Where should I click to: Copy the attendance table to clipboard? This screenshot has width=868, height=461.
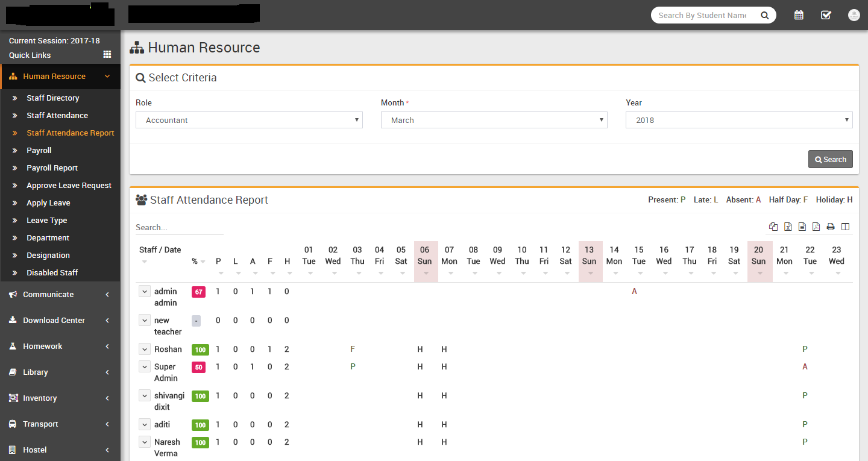click(773, 227)
